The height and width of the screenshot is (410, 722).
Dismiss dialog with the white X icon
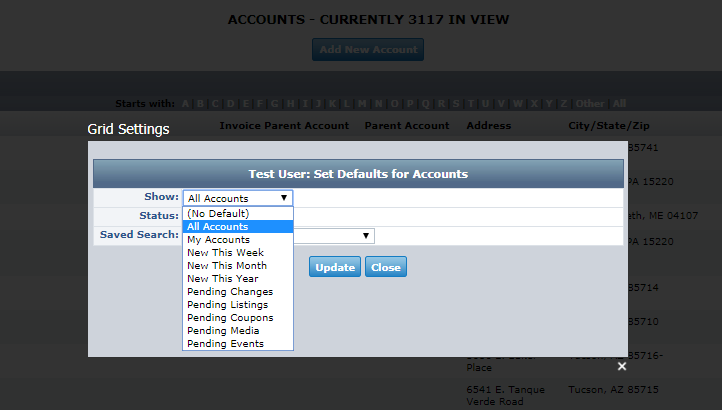coord(622,366)
